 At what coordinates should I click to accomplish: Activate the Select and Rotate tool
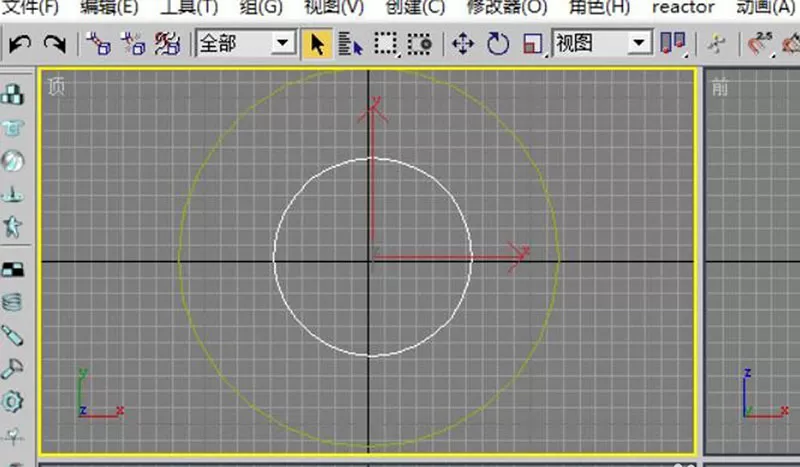pos(497,44)
